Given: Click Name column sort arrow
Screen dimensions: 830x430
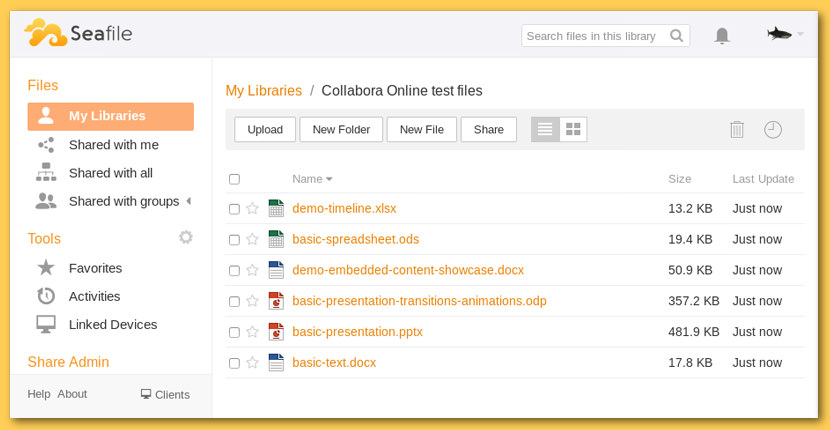Looking at the screenshot, I should [329, 180].
